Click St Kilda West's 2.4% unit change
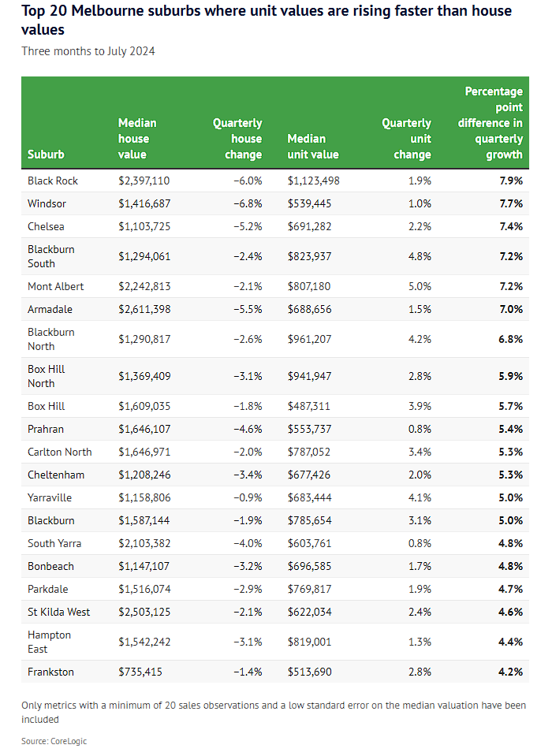 pos(420,612)
